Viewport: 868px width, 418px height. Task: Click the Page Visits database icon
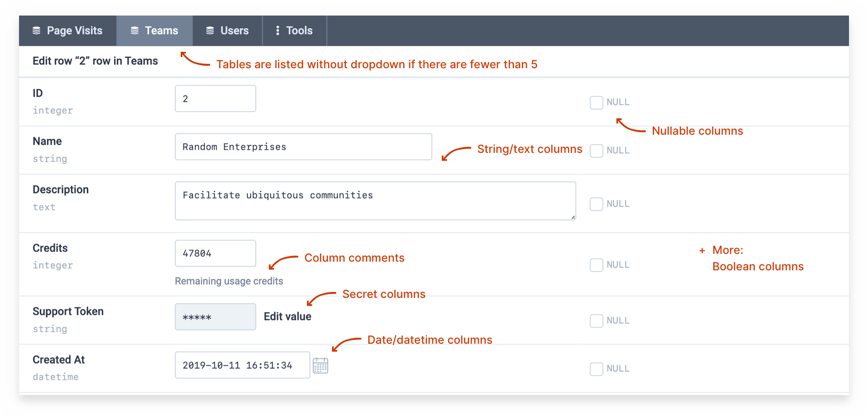pos(37,31)
